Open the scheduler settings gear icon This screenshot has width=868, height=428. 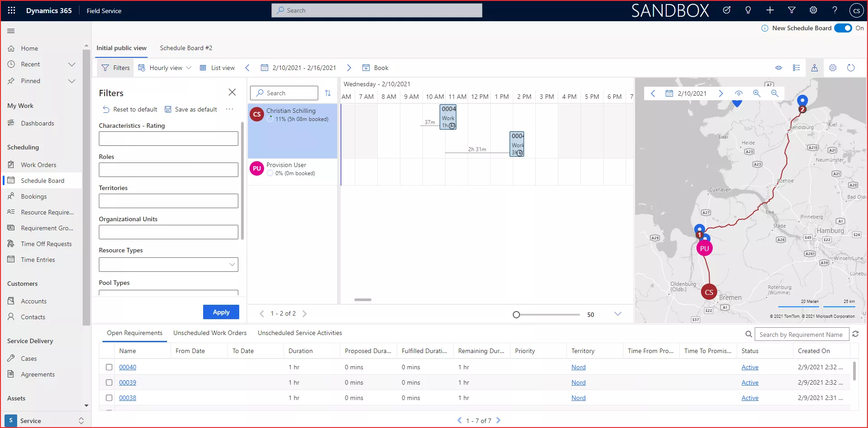[833, 68]
